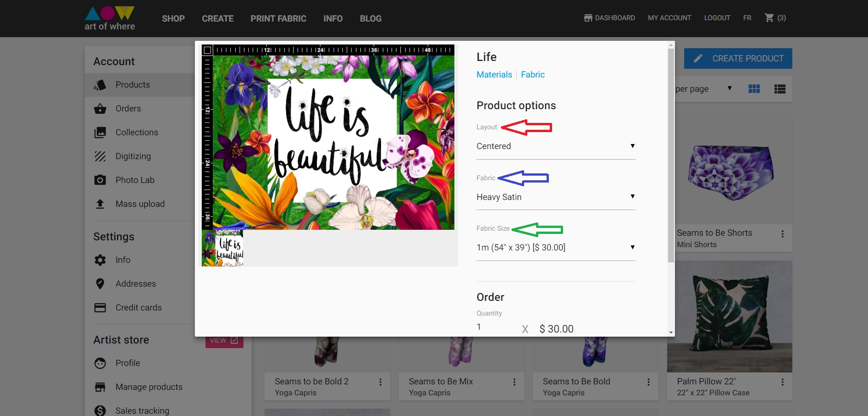The height and width of the screenshot is (416, 868).
Task: Click the Collections icon in sidebar
Action: click(100, 133)
